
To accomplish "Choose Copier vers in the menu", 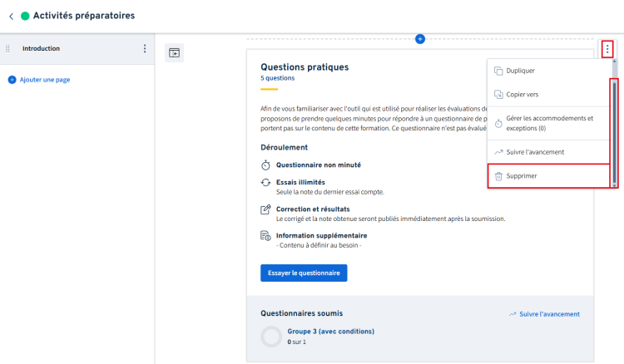I will click(x=522, y=95).
